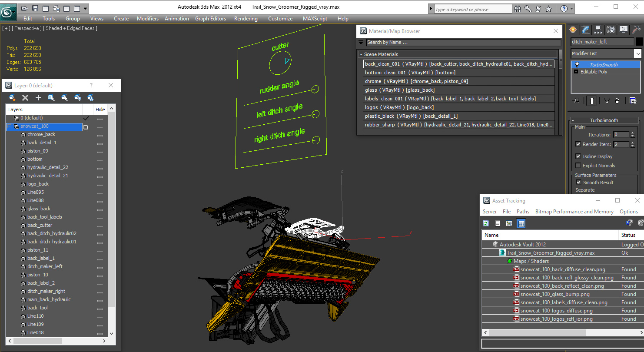Increase Iterations spinner value
Screen dimensions: 644x352
coord(632,133)
